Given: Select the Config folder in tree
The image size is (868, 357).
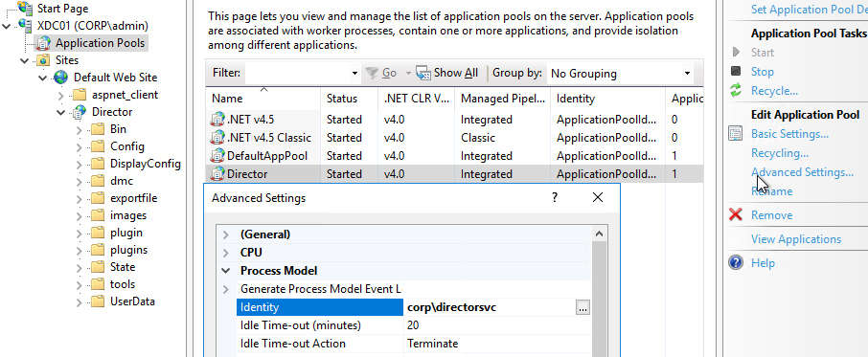Looking at the screenshot, I should [127, 146].
